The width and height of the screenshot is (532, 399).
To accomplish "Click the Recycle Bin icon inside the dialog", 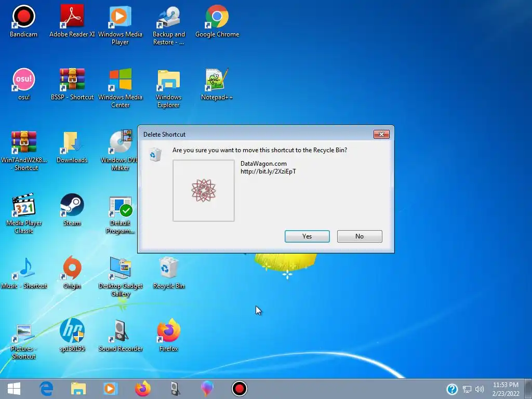I will (155, 154).
